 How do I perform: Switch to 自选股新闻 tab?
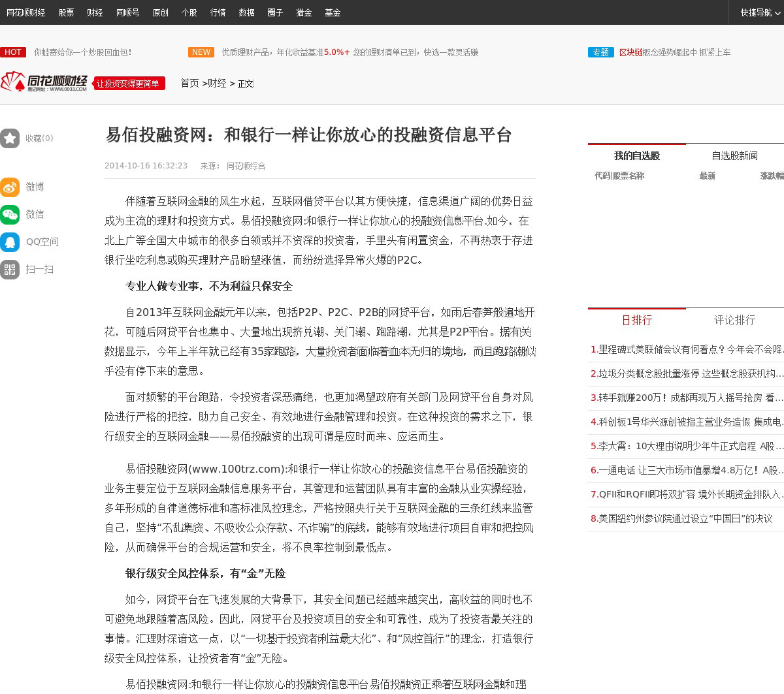pyautogui.click(x=734, y=155)
